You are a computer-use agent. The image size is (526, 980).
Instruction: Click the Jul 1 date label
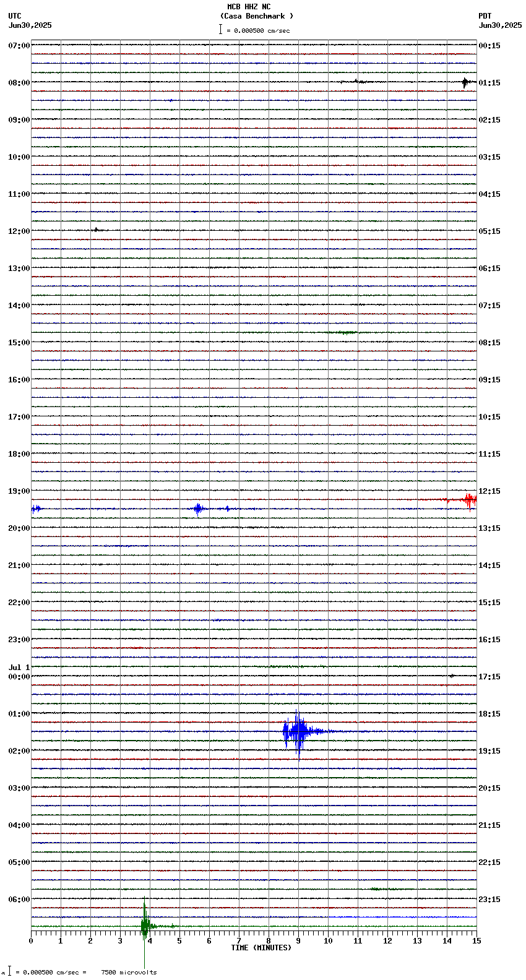19,668
